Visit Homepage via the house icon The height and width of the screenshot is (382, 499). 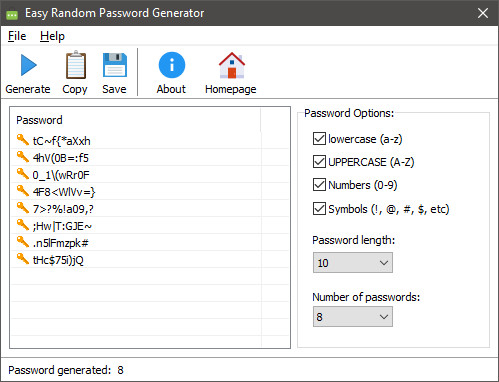point(232,65)
